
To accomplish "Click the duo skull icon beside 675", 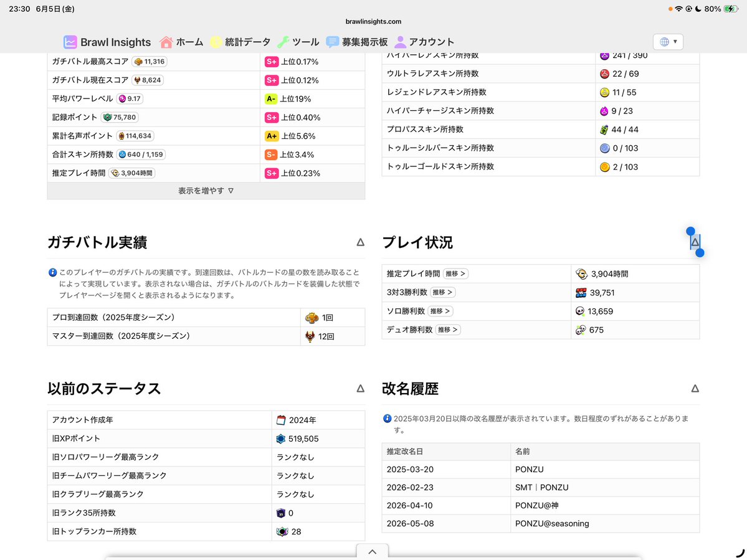I will coord(580,330).
